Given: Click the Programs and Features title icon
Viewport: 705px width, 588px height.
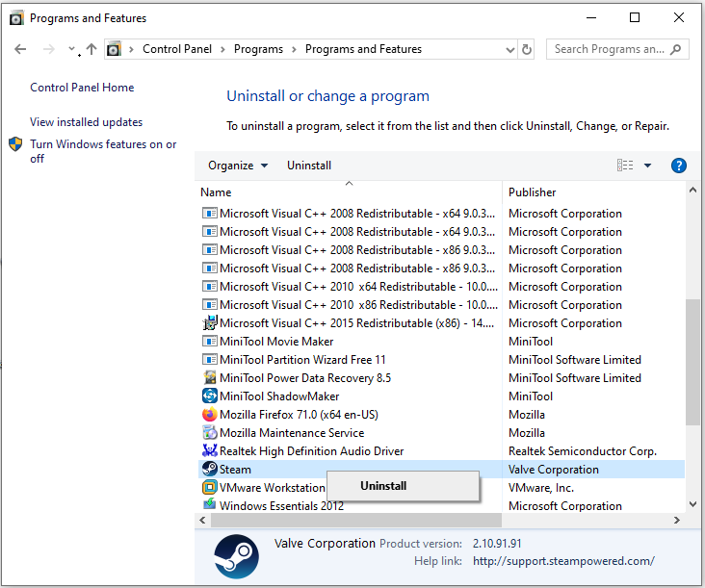Looking at the screenshot, I should point(16,18).
